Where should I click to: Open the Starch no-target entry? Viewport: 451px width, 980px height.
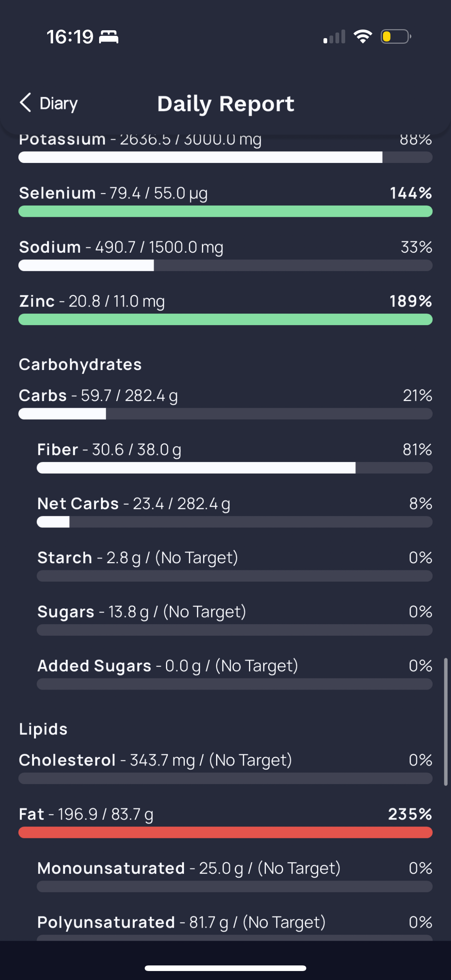[x=234, y=565]
